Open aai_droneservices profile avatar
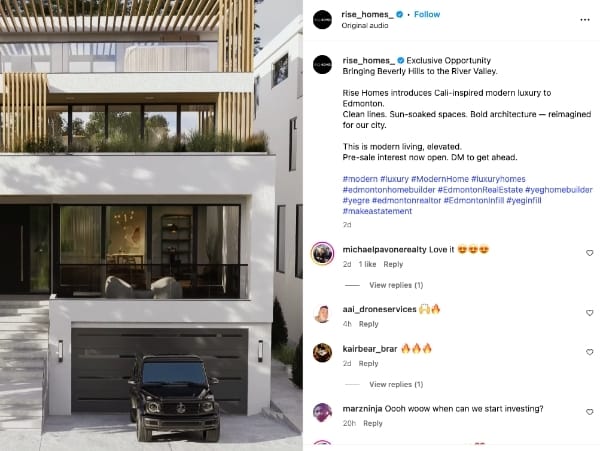Image resolution: width=600 pixels, height=451 pixels. pyautogui.click(x=322, y=313)
